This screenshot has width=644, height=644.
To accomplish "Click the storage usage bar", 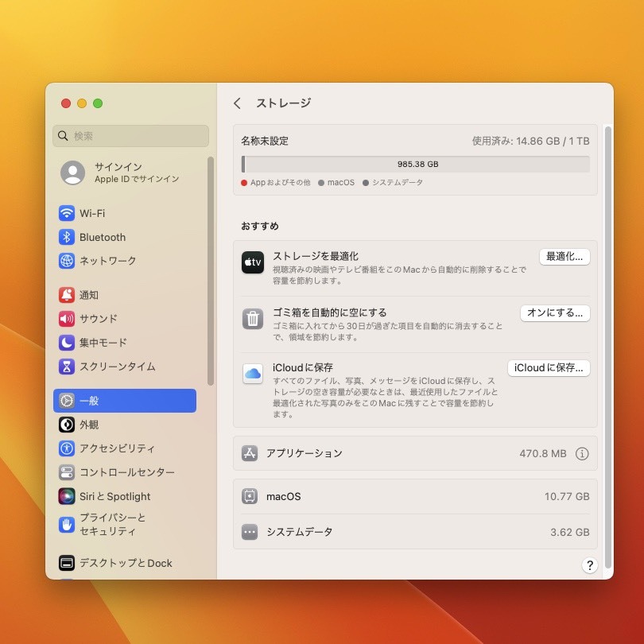I will (x=416, y=165).
